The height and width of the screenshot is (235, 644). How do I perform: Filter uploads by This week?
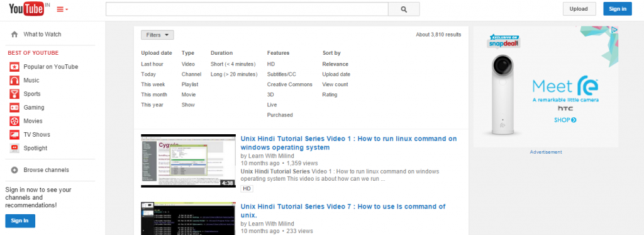[153, 84]
